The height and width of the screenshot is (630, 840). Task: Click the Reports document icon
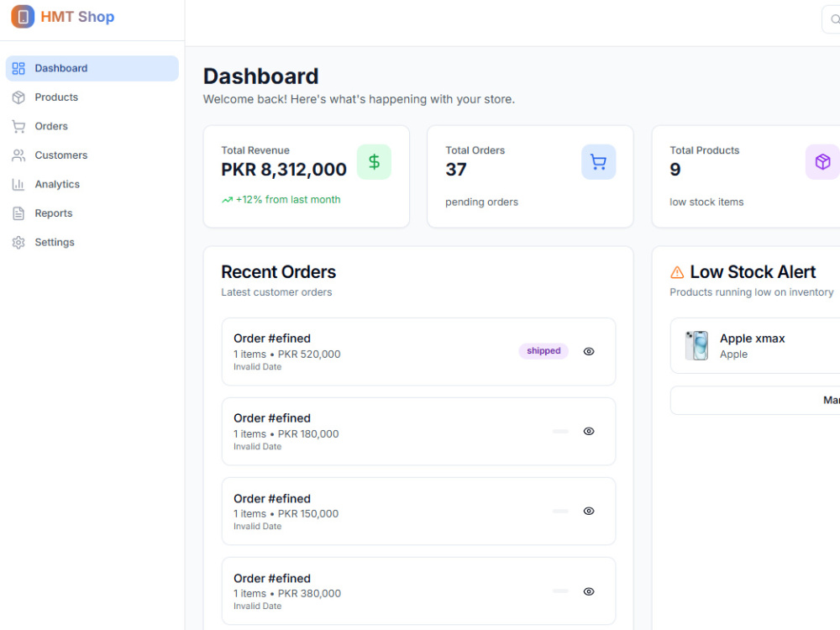pyautogui.click(x=18, y=213)
